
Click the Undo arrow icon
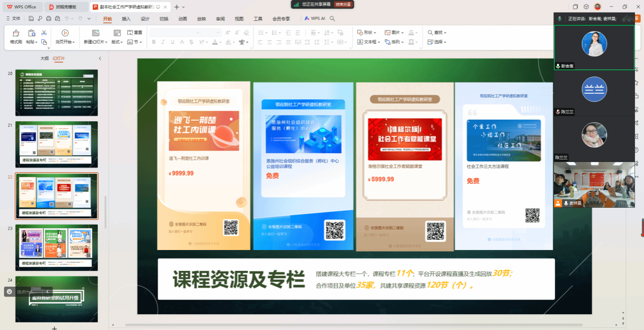[66, 19]
